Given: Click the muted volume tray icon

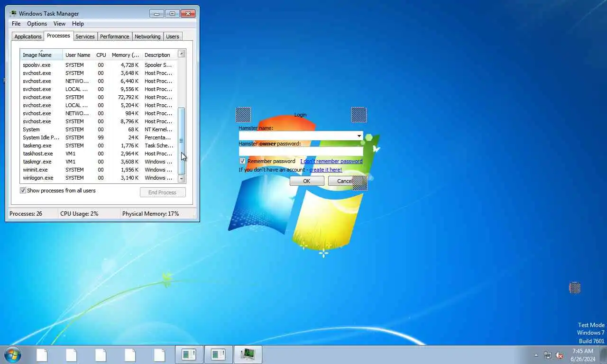Looking at the screenshot, I should (560, 355).
